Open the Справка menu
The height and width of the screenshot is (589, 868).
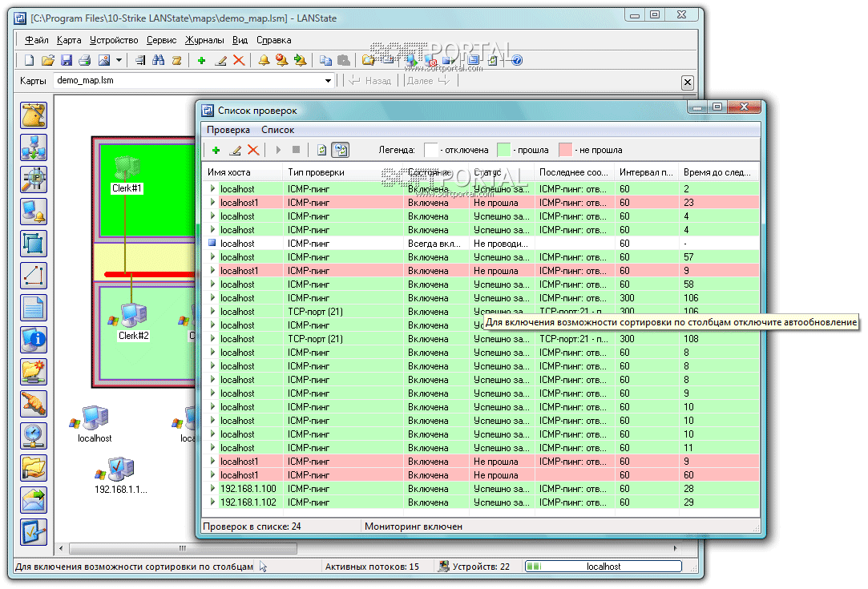tap(273, 40)
